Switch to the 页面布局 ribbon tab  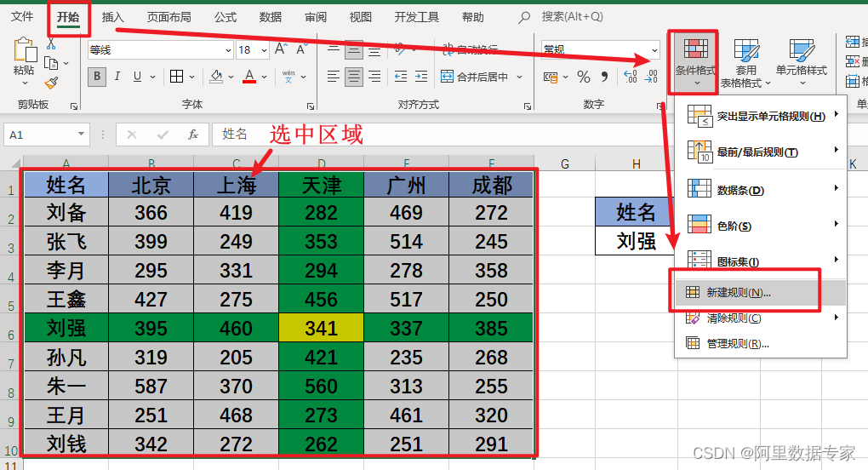[168, 17]
